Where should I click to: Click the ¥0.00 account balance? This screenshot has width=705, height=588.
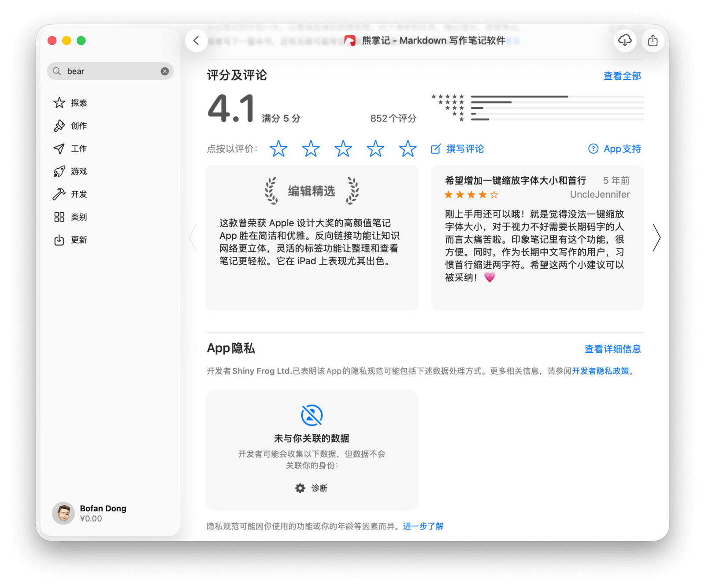(91, 519)
